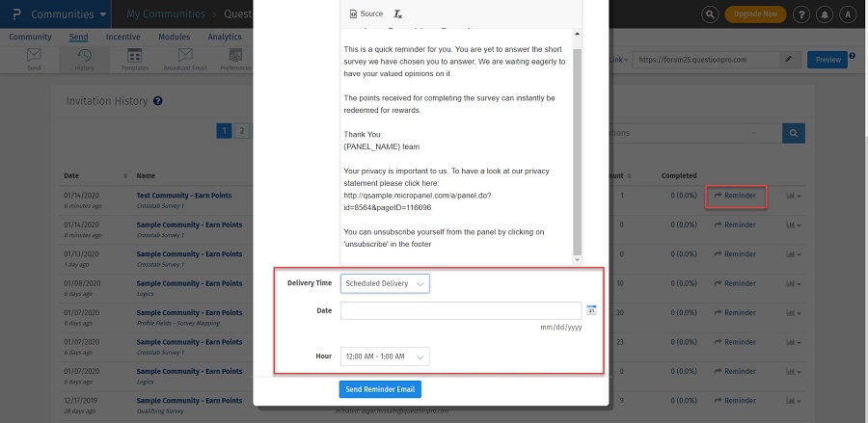Open the user avatar menu
Viewport: 868px width, 423px height.
(848, 14)
